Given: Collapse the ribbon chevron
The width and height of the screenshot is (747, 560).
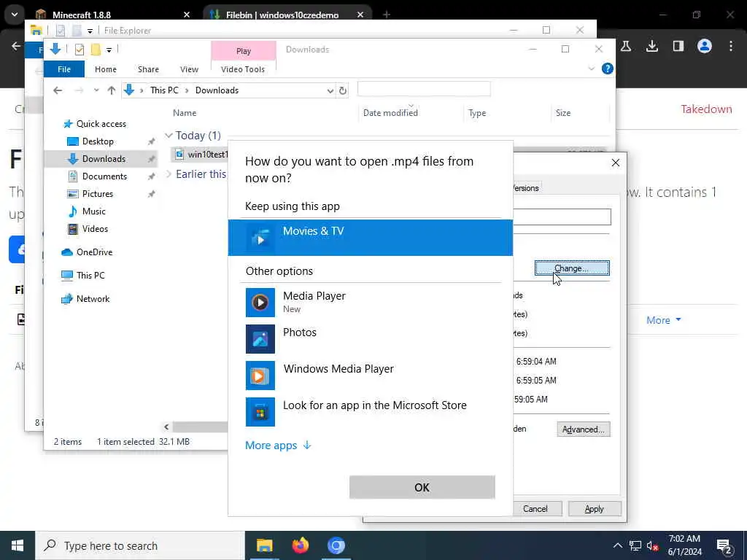Looking at the screenshot, I should tap(591, 69).
